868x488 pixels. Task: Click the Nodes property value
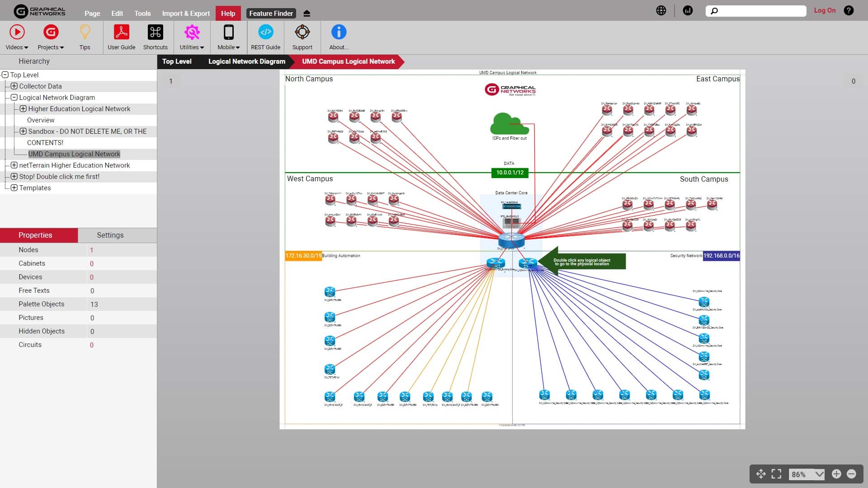pos(92,250)
